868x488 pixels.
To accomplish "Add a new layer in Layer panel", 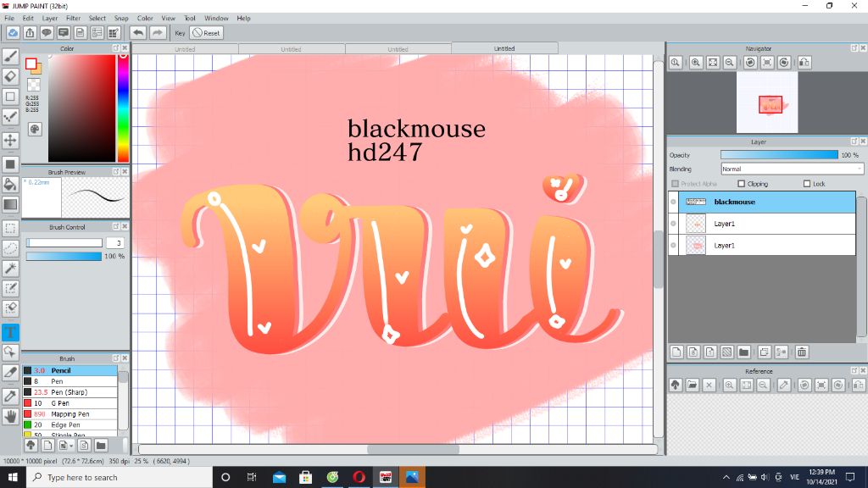I will click(676, 352).
